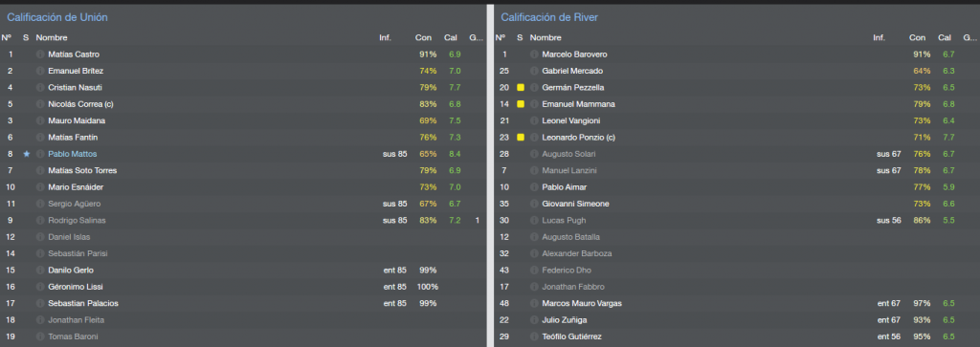
Task: Open the Calificación de Unión heading
Action: point(57,17)
